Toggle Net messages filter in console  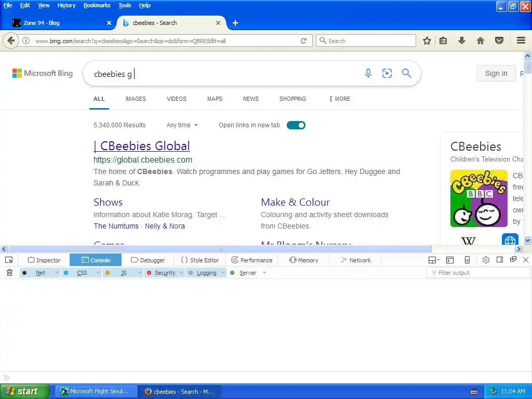point(37,273)
